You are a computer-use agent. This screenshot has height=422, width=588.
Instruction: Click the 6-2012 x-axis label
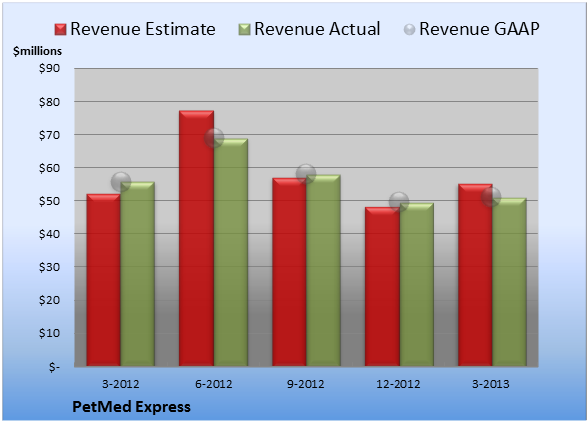coord(214,384)
